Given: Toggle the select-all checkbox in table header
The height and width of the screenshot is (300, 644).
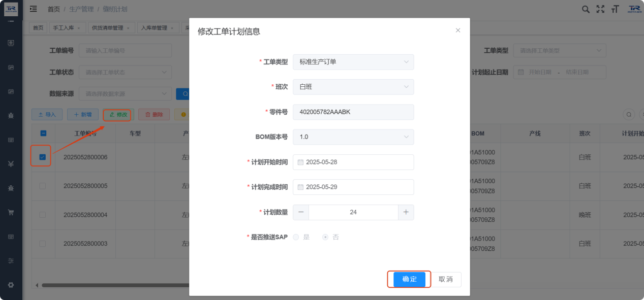Looking at the screenshot, I should tap(43, 133).
